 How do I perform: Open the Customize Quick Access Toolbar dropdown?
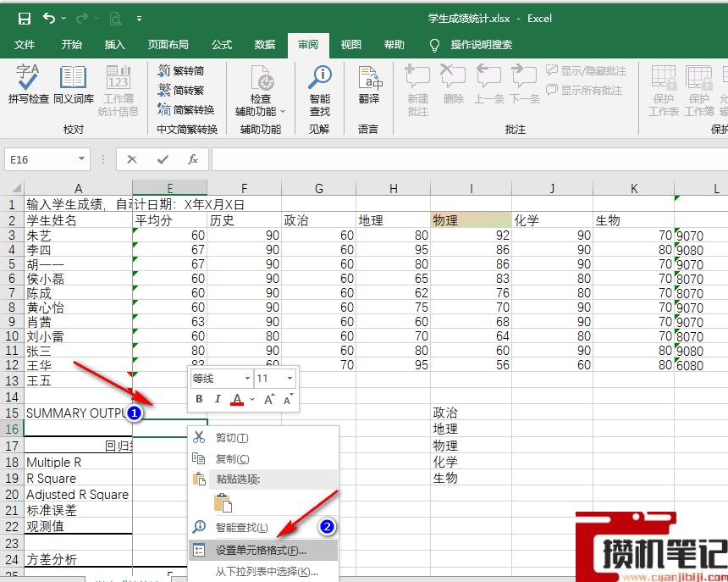click(139, 19)
